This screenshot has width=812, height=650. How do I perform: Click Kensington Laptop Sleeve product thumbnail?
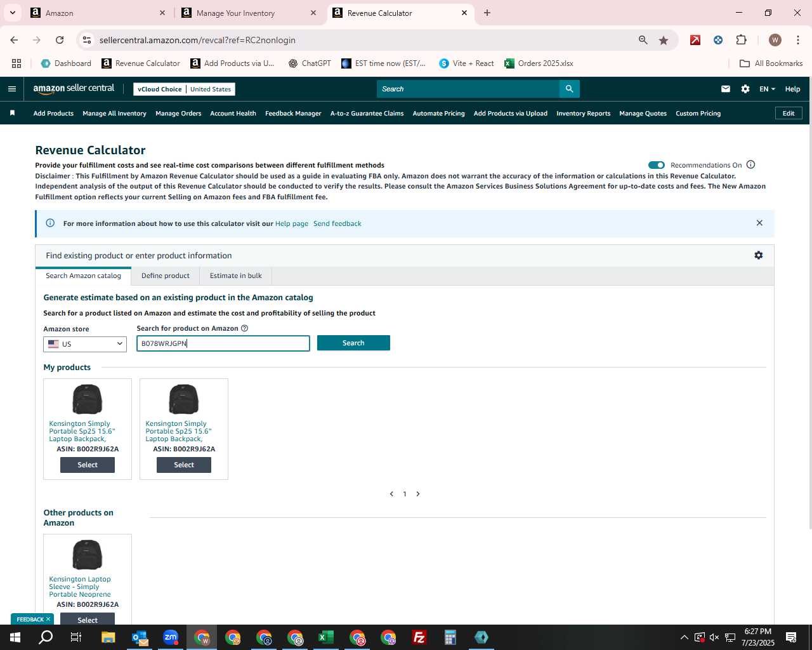[88, 555]
